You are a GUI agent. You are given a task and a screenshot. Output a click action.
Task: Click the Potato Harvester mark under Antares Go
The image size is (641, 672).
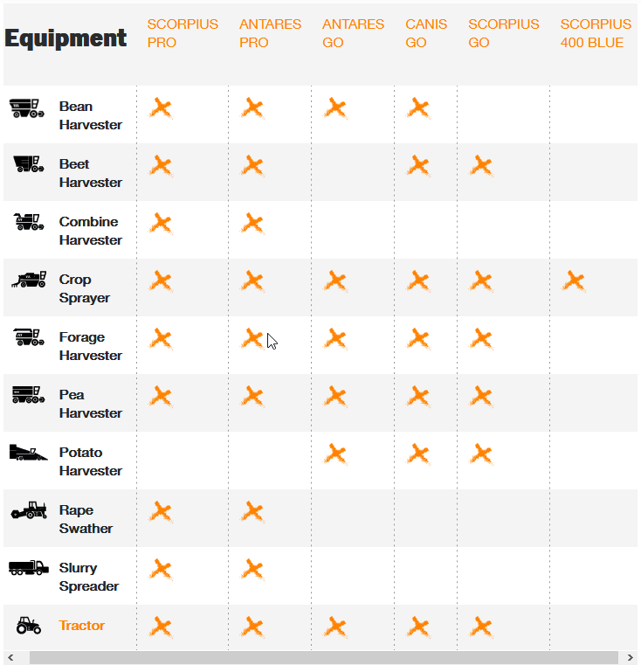click(335, 454)
